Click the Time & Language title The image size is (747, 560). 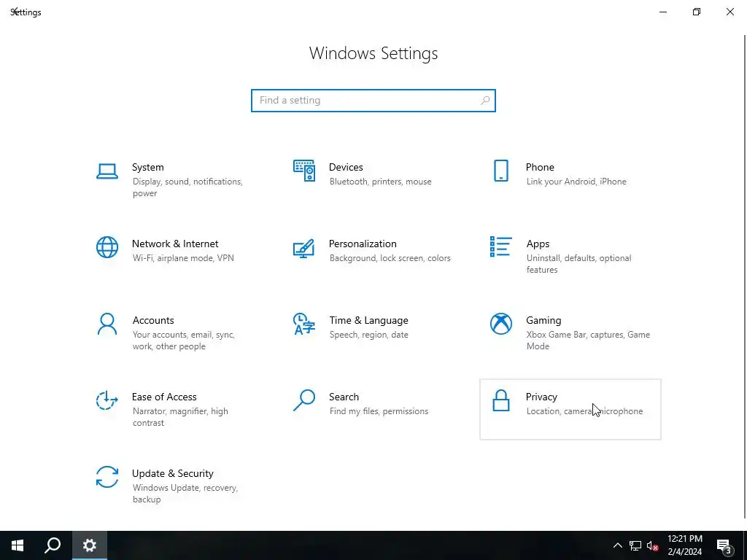pos(368,321)
